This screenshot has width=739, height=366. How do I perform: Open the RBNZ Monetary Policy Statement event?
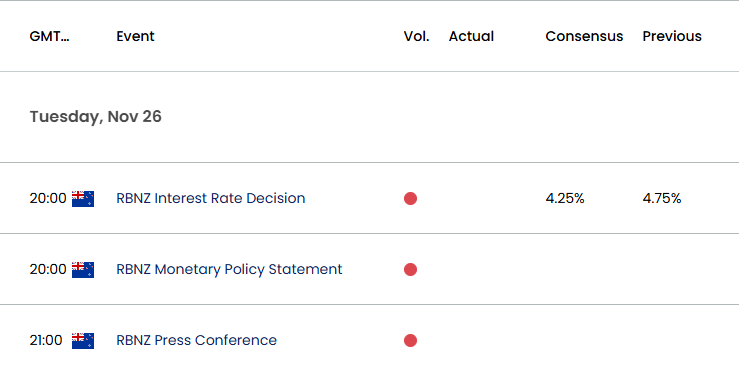(229, 269)
